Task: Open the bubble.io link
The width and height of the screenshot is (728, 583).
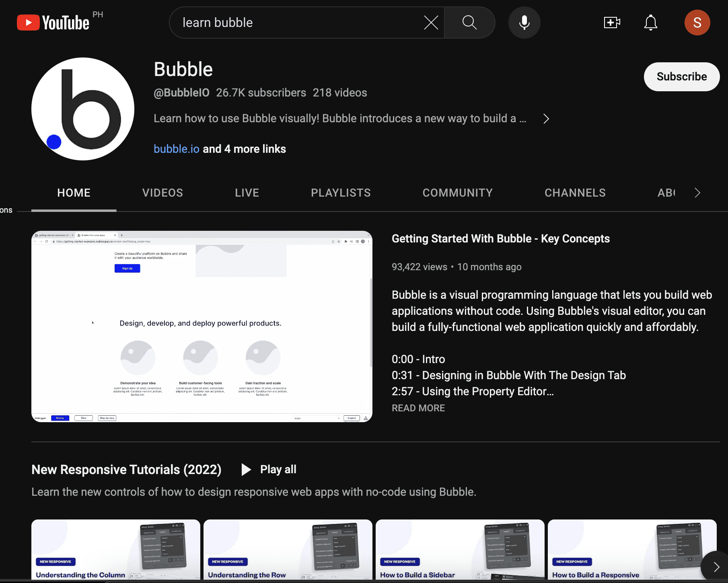Action: 176,149
